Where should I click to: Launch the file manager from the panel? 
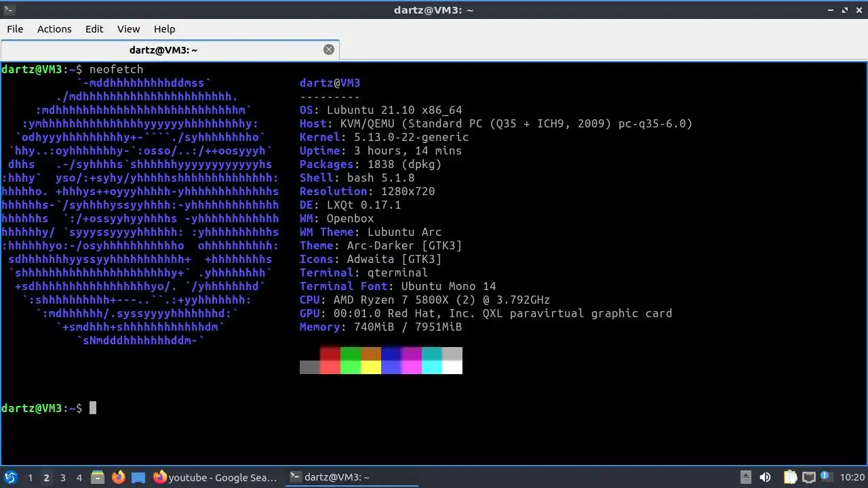click(x=98, y=477)
